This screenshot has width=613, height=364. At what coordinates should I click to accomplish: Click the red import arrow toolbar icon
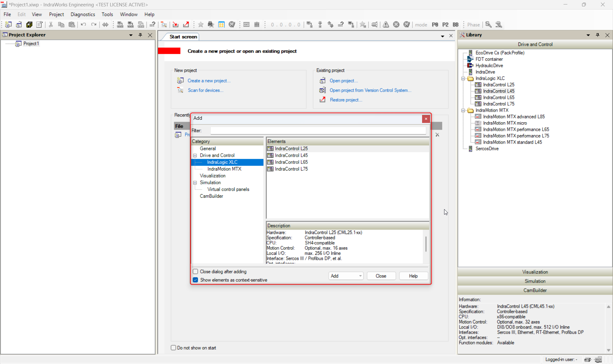coord(175,25)
